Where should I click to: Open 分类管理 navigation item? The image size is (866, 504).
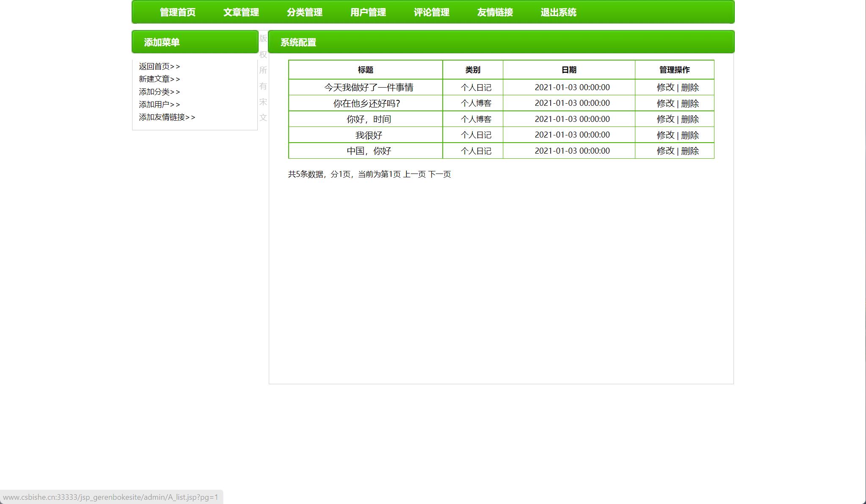[304, 12]
